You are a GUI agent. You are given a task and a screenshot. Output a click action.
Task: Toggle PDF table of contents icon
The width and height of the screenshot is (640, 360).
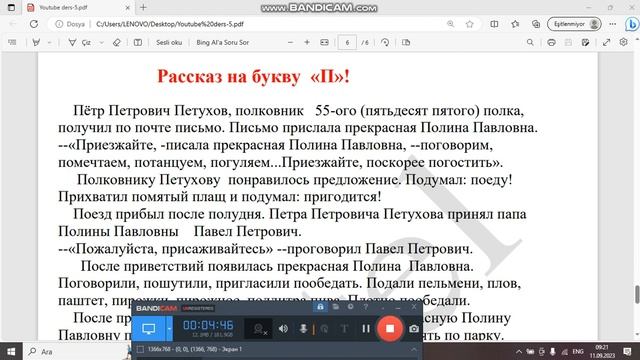(12, 42)
